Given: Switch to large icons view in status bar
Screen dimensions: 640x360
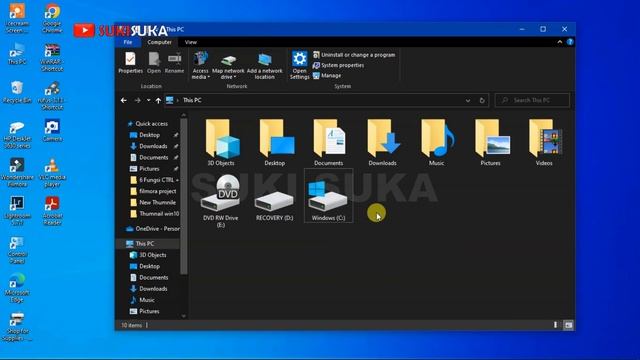Looking at the screenshot, I should 568,325.
